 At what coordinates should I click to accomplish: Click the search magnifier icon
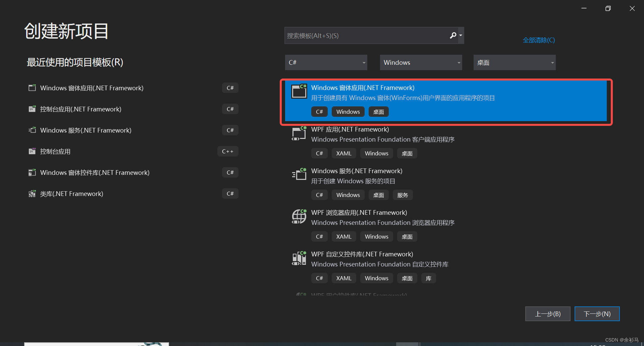pos(452,35)
